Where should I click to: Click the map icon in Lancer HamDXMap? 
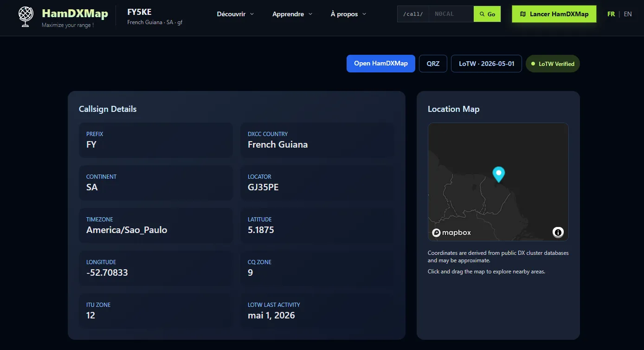[523, 14]
